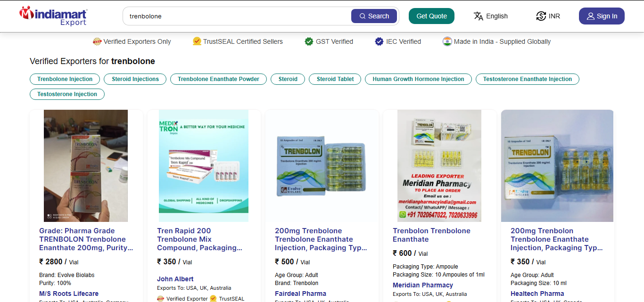Viewport: 644px width, 302px height.
Task: Click the Verified Exporters for trenbolone heading
Action: pyautogui.click(x=92, y=61)
